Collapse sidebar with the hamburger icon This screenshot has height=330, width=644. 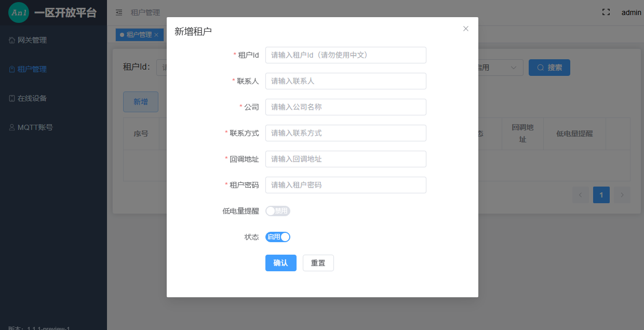pos(119,12)
